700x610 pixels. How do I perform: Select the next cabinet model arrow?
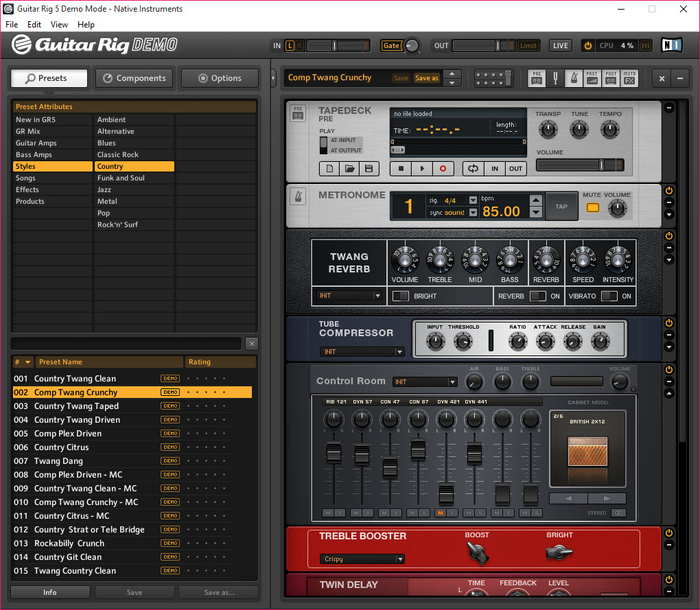(607, 498)
